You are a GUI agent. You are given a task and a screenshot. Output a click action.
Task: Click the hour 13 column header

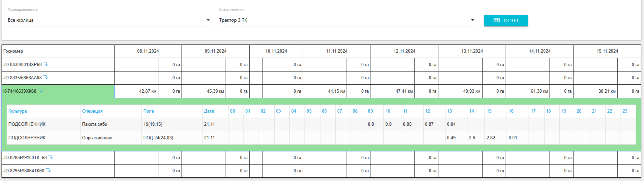[450, 111]
